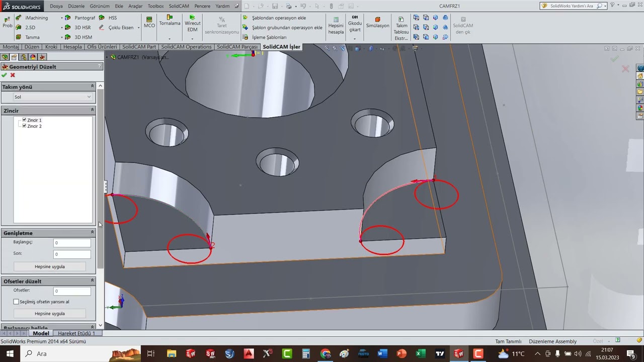Open the Görünüm menu

(x=100, y=6)
